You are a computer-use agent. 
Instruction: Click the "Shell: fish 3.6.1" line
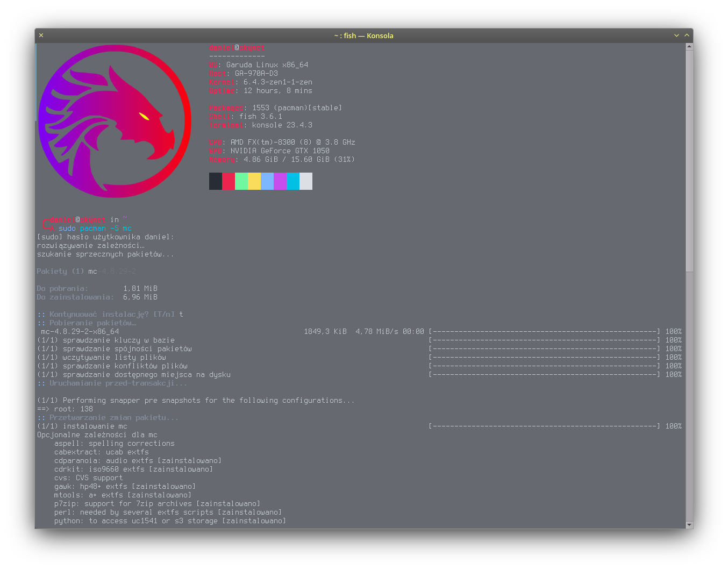tap(246, 117)
